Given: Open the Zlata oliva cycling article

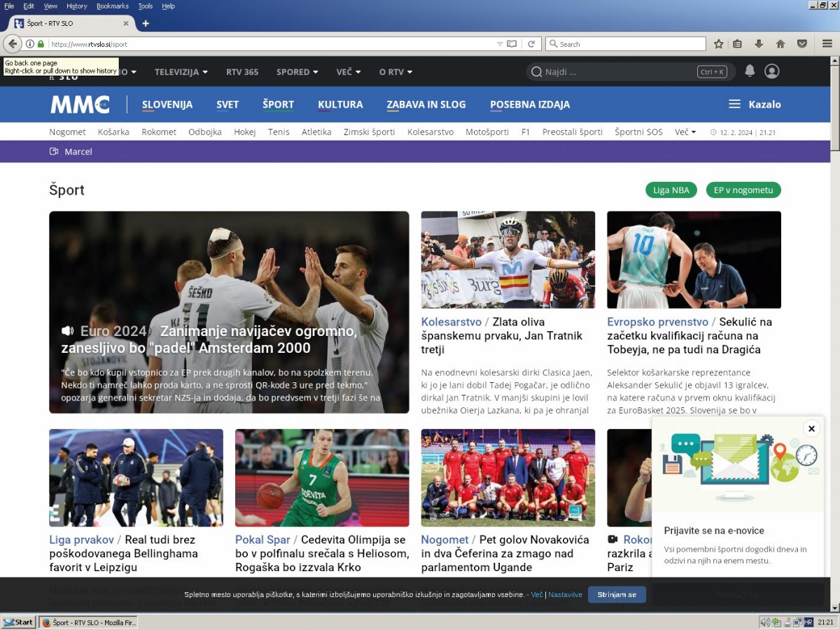Looking at the screenshot, I should [502, 335].
